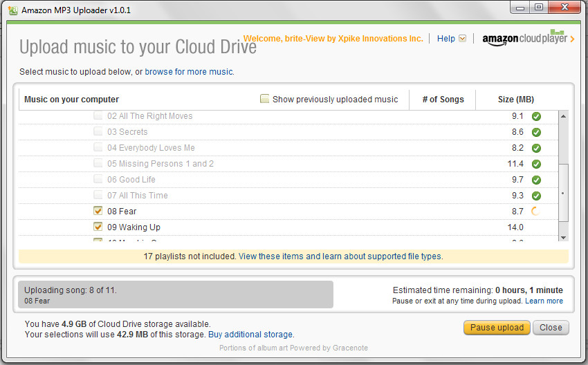Click disabled checkbox for 02 All The Right Moves
The width and height of the screenshot is (588, 365).
(98, 115)
